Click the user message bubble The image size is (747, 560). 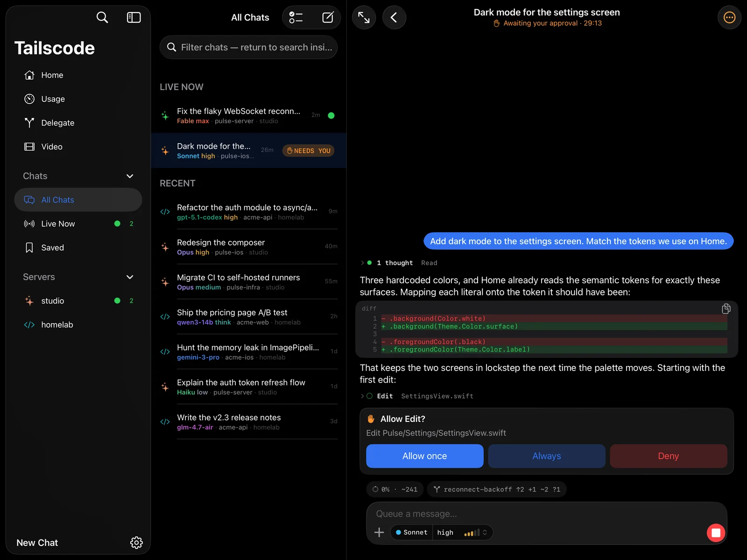578,241
